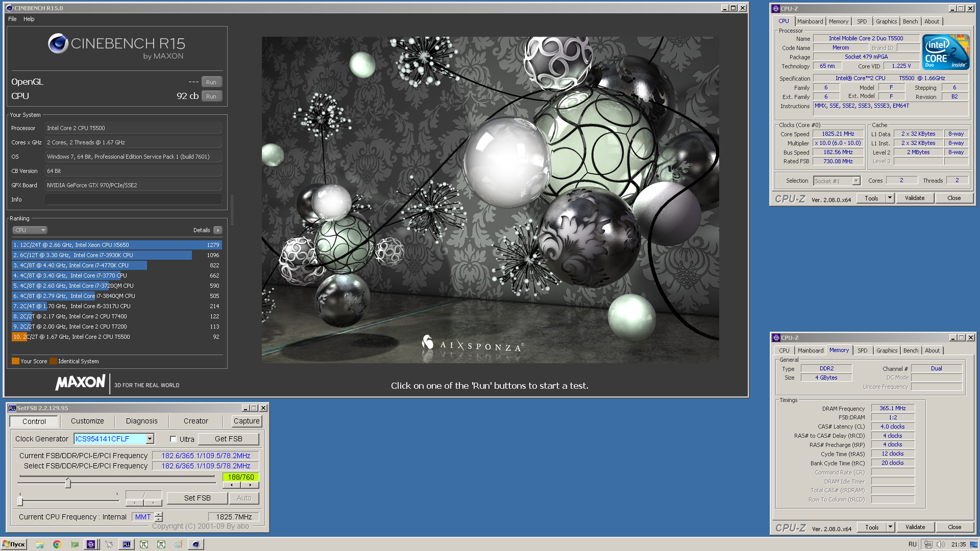This screenshot has width=980, height=551.
Task: Switch the RU language indicator
Action: point(913,544)
